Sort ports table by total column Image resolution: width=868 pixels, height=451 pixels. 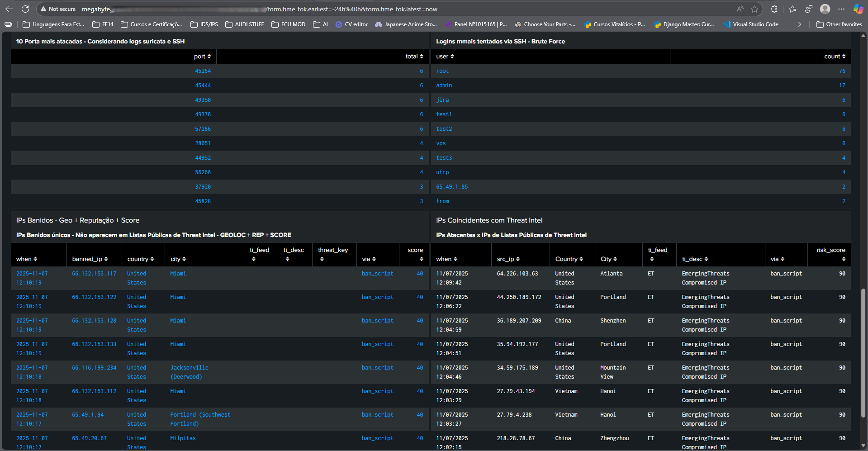[x=414, y=57]
